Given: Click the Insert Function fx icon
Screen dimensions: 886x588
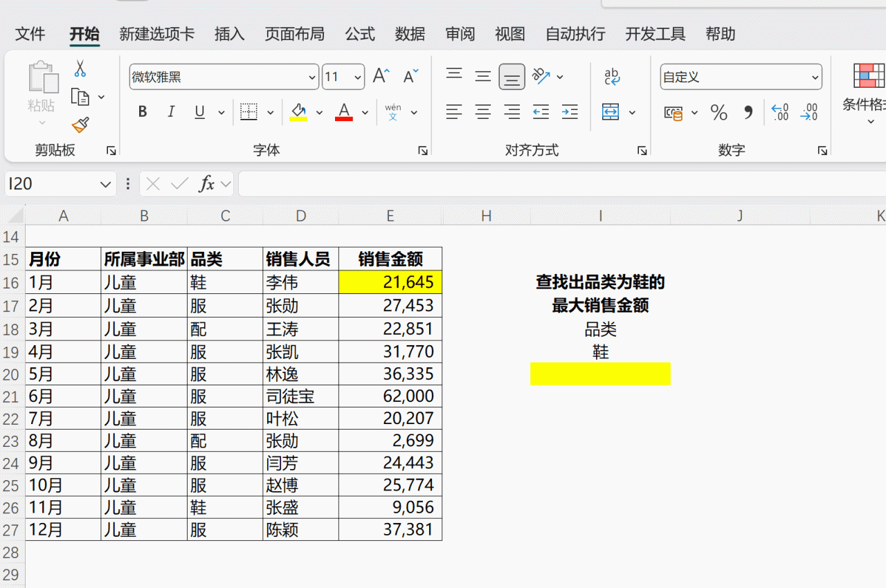Looking at the screenshot, I should coord(206,184).
